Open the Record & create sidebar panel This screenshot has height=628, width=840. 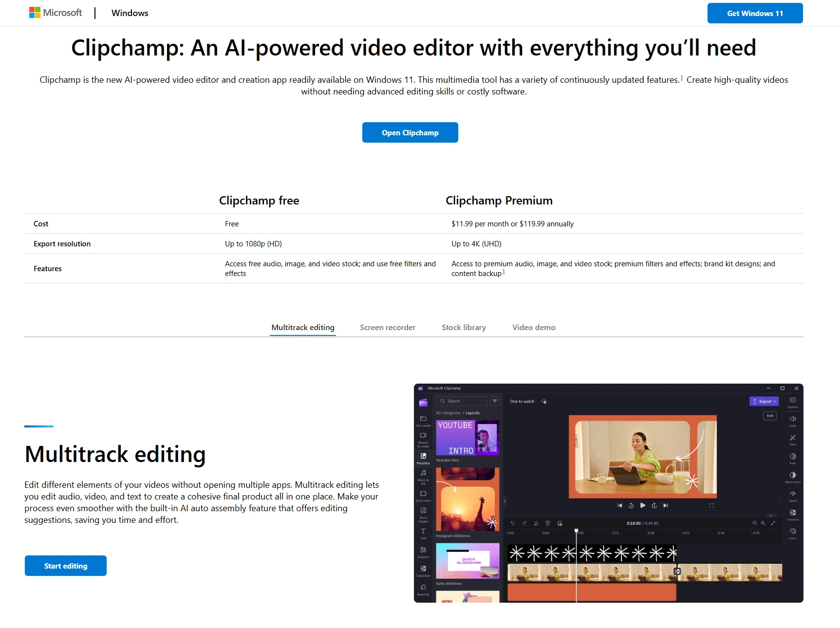[423, 440]
